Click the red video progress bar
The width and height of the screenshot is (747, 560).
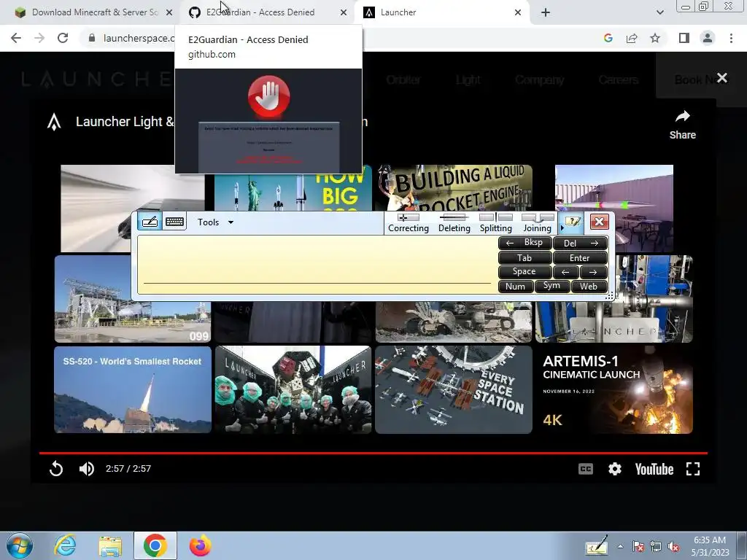(373, 453)
